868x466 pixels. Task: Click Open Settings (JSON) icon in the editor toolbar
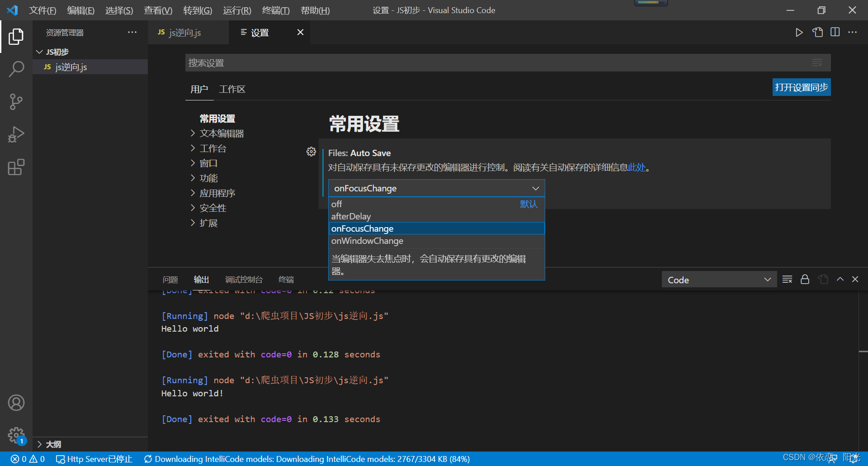pos(817,32)
